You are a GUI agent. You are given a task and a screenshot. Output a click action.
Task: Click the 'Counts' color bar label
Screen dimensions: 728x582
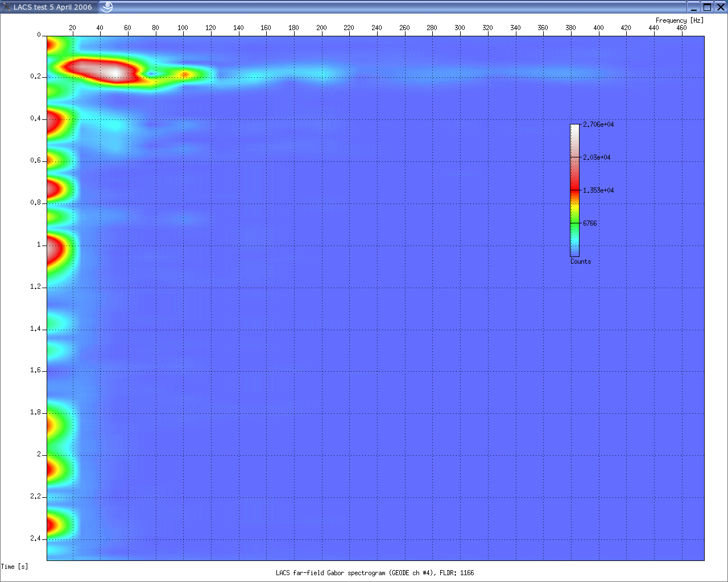pos(581,261)
